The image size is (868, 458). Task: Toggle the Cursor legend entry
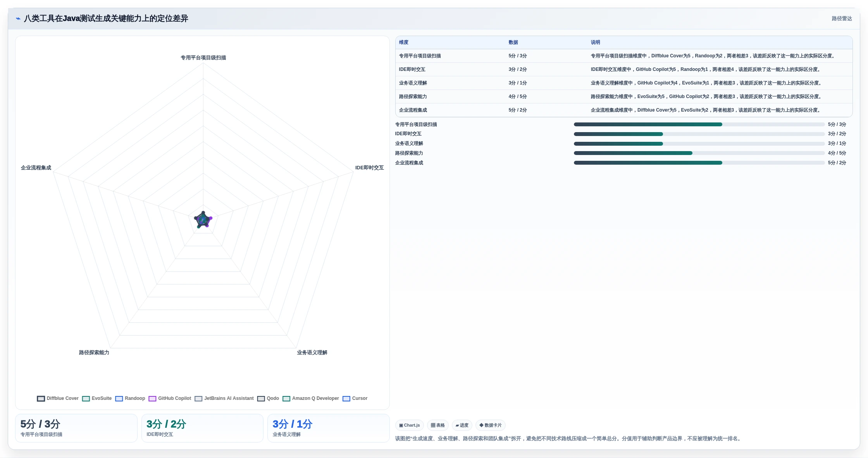[355, 398]
